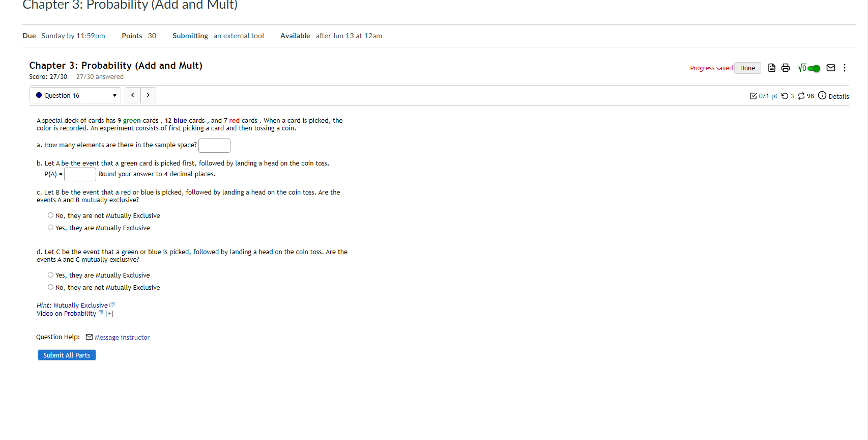Viewport: 868px width, 440px height.
Task: Click the envelope icon beside Message instructor
Action: coord(90,337)
